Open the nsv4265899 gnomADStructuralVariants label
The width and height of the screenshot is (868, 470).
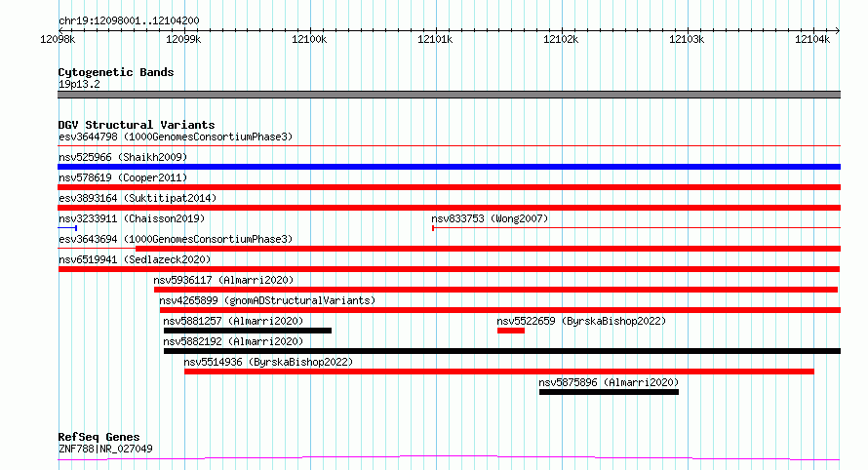coord(267,300)
